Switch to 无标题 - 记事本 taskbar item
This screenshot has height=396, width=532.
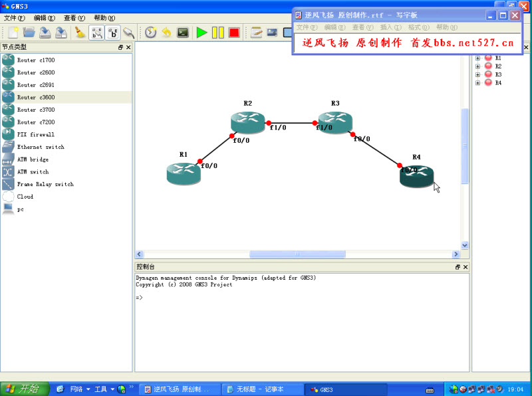263,389
